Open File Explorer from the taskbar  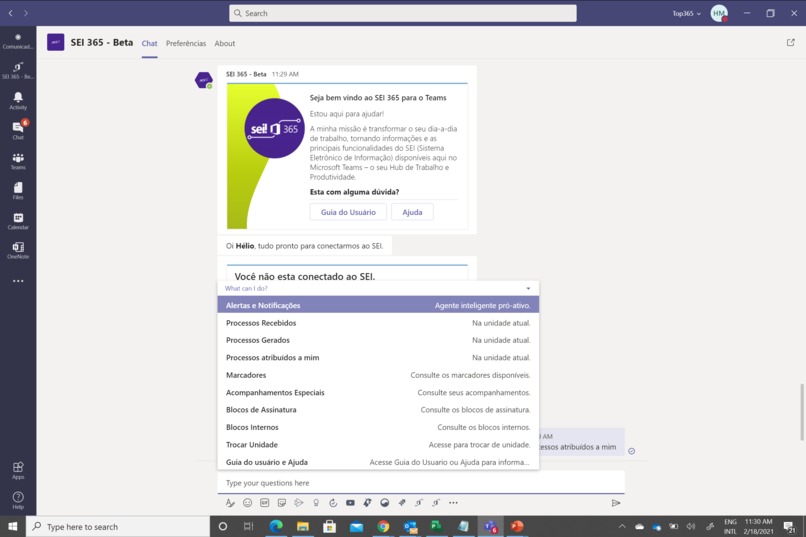[303, 526]
